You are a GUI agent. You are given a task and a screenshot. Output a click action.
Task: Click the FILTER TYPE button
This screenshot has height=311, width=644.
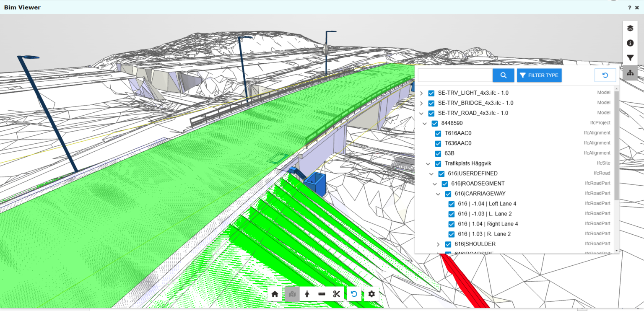[x=539, y=75]
